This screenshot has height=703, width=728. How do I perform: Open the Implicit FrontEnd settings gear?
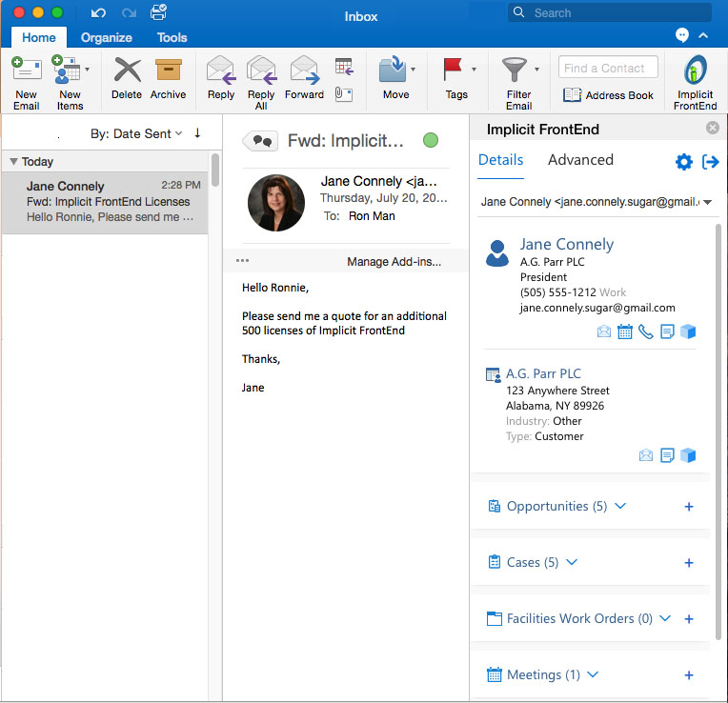(683, 162)
